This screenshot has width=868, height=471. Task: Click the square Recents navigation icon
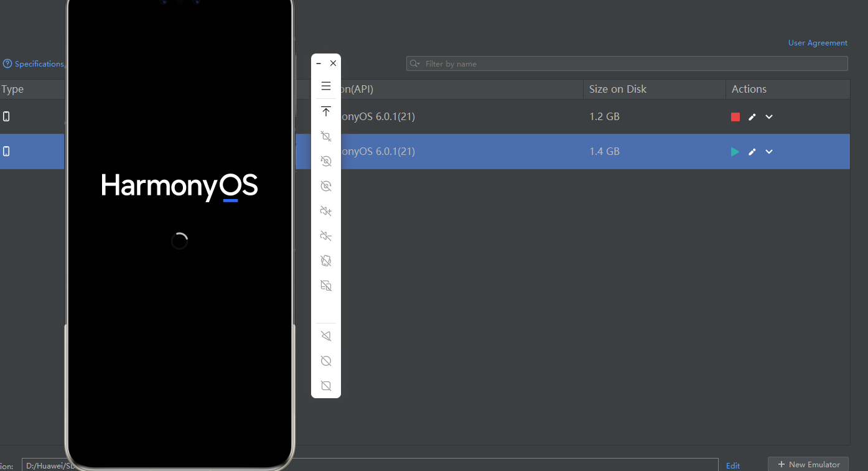click(x=326, y=386)
